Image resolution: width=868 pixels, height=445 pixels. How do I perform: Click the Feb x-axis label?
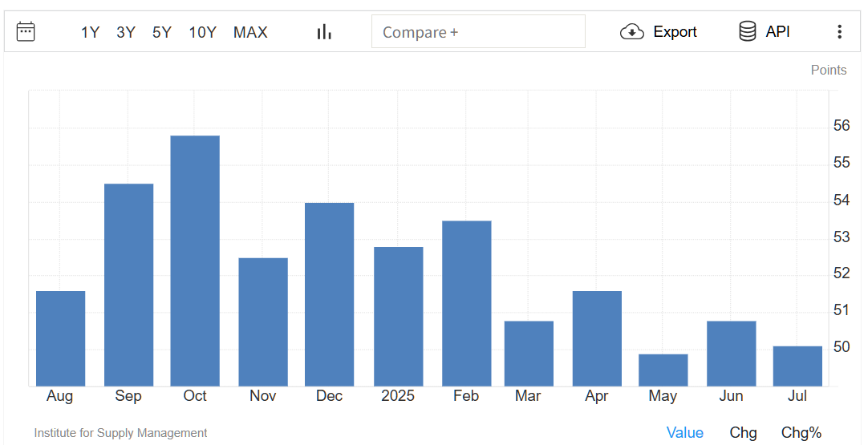pyautogui.click(x=466, y=396)
